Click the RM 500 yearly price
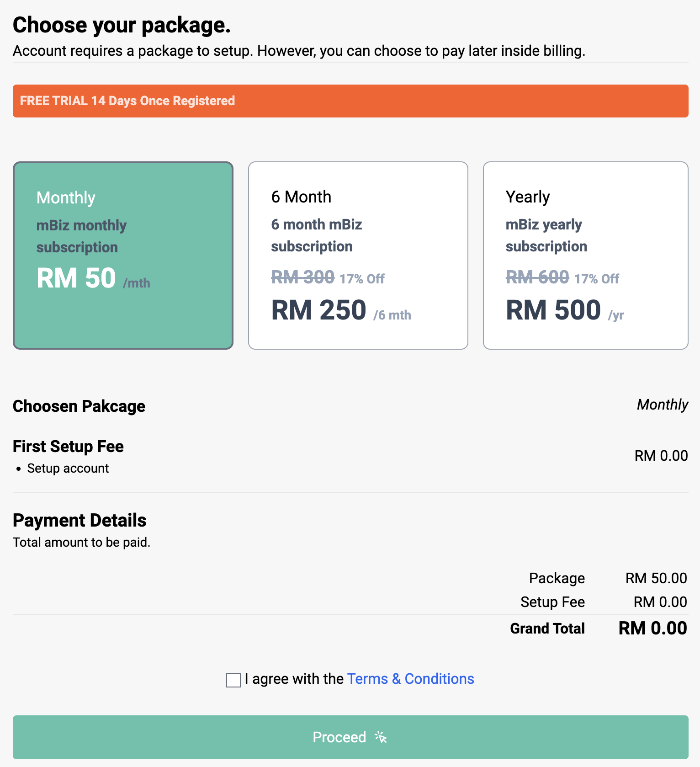Image resolution: width=700 pixels, height=767 pixels. 554,310
